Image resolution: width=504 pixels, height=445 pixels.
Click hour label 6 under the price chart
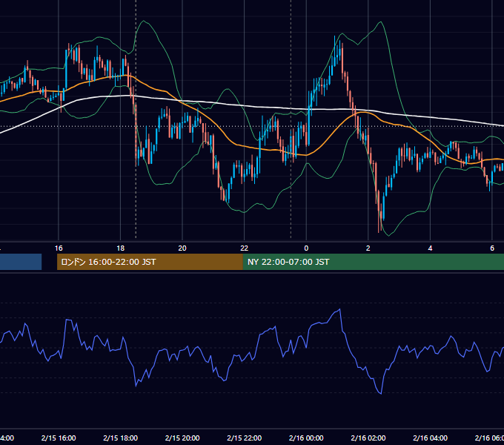(x=492, y=248)
